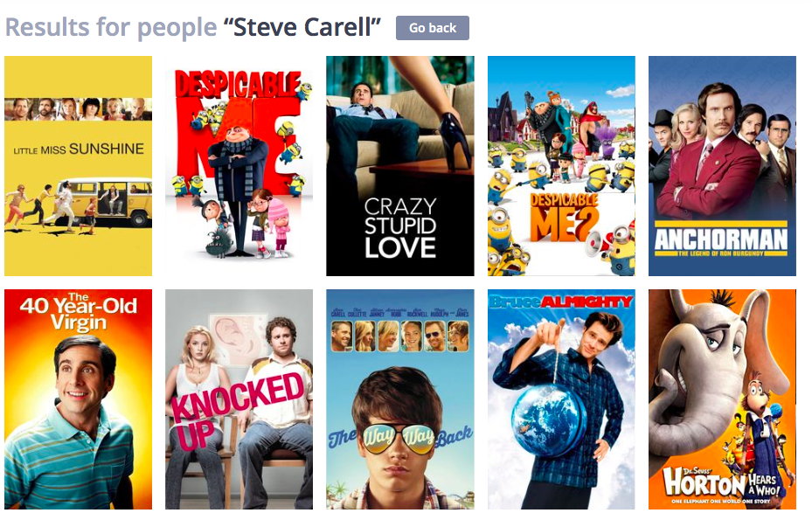Click the high heel on Crazy Stupid Love
812x513 pixels.
[x=455, y=141]
